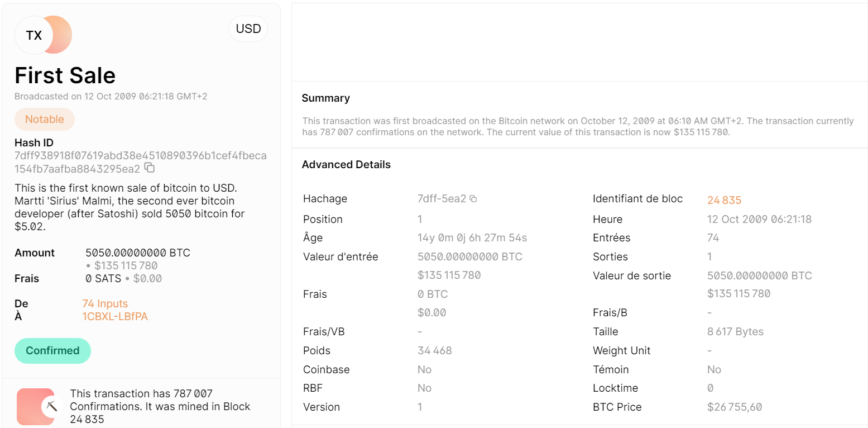868x428 pixels.
Task: Select the Âge value in Advanced Details
Action: 472,237
